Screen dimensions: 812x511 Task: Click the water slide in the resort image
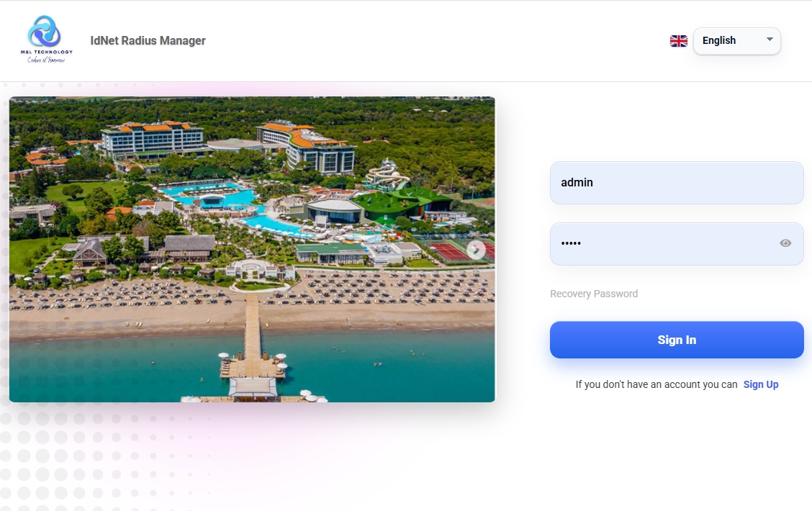click(387, 174)
